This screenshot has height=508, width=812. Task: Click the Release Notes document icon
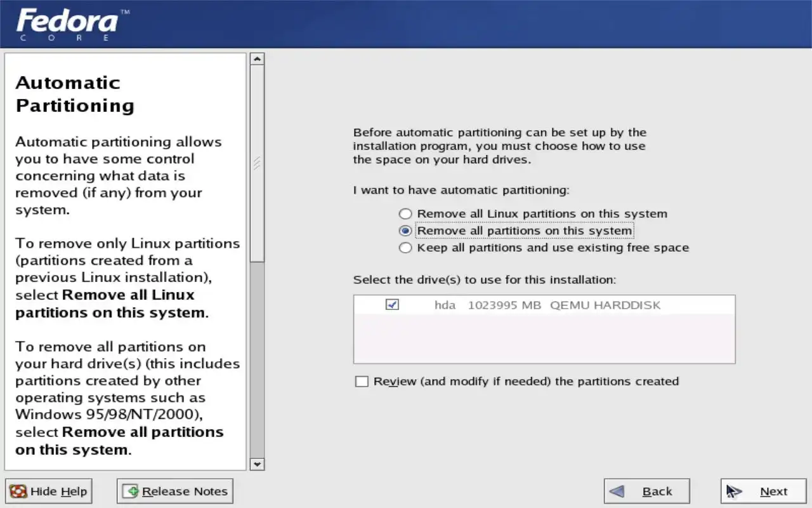[131, 491]
